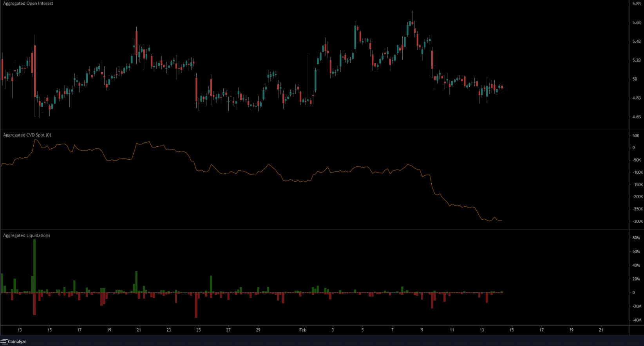Click date 21 in January on the time axis
Image resolution: width=644 pixels, height=346 pixels.
pos(139,330)
